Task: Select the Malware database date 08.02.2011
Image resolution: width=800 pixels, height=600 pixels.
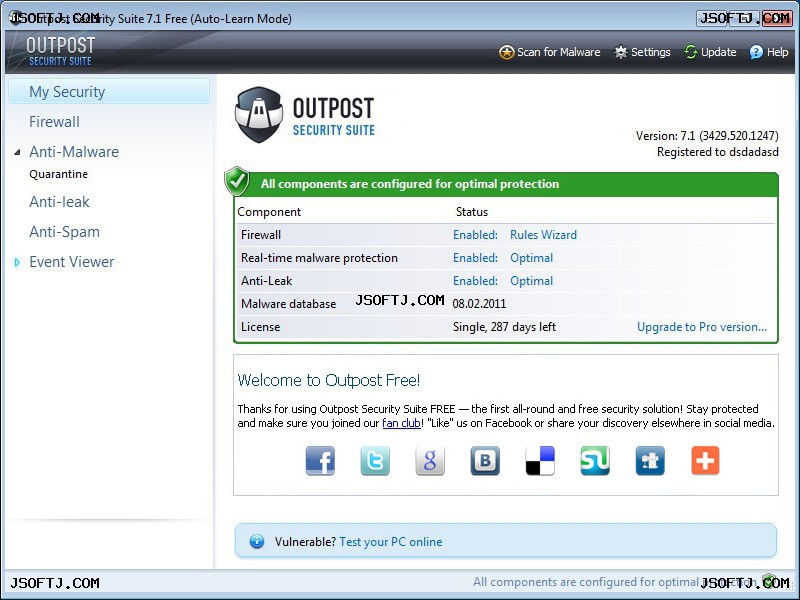Action: coord(479,304)
